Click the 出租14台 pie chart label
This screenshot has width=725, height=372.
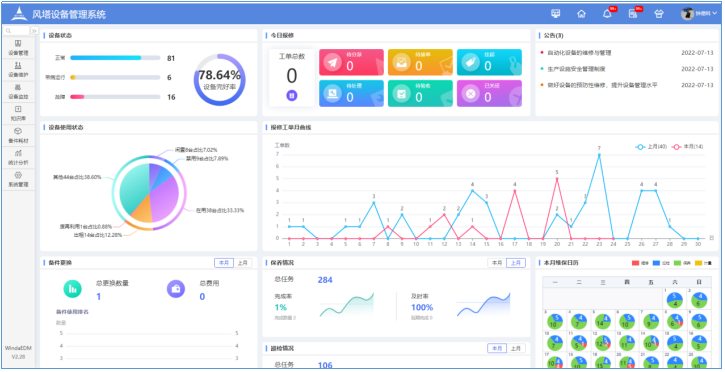pos(97,235)
